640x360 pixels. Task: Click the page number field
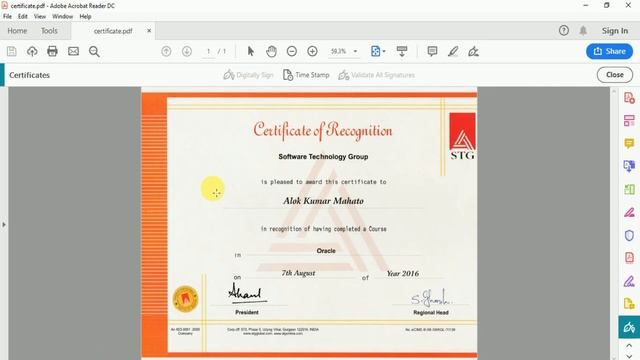click(209, 51)
